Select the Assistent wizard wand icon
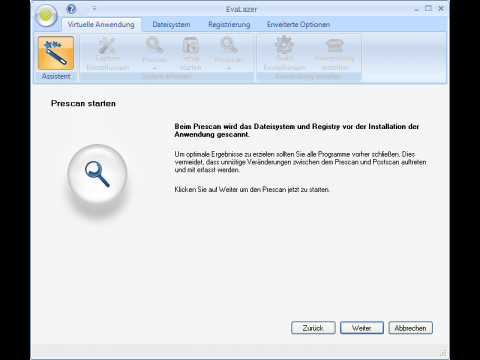Image resolution: width=480 pixels, height=360 pixels. (x=56, y=53)
